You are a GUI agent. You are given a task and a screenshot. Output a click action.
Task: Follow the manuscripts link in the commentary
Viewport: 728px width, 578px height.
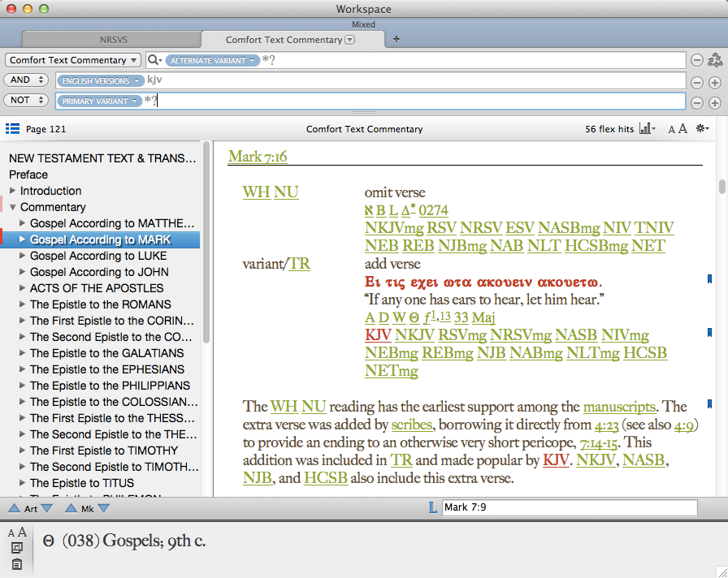coord(619,407)
